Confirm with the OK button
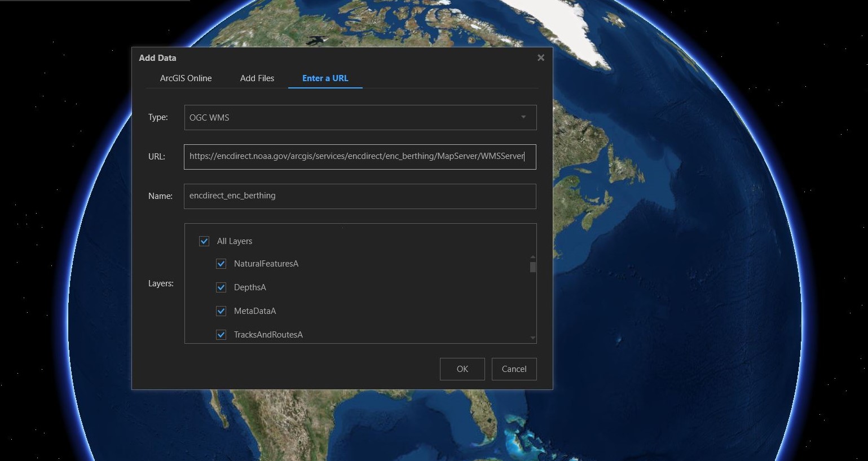This screenshot has height=461, width=868. click(462, 369)
